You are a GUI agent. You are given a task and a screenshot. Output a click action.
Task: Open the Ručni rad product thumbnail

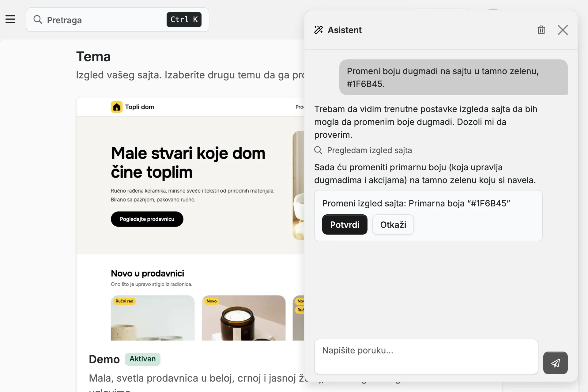point(153,318)
